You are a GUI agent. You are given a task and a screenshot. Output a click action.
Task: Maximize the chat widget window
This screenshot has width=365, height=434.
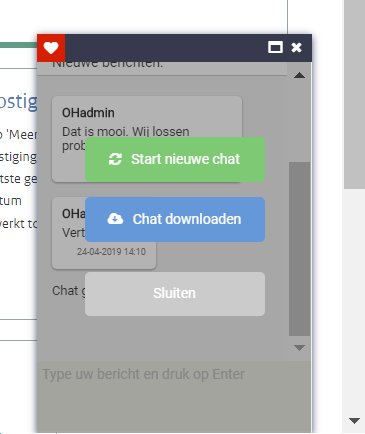click(x=275, y=47)
